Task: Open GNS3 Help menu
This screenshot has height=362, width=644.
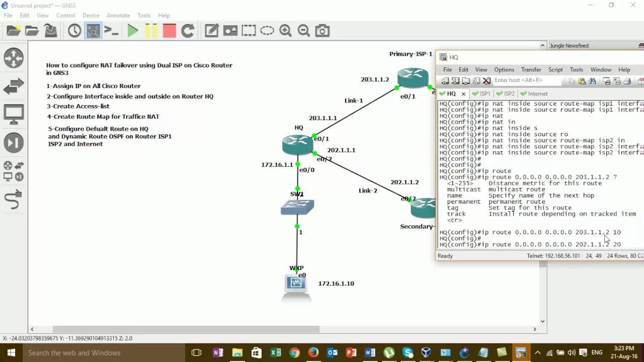Action: 164,16
